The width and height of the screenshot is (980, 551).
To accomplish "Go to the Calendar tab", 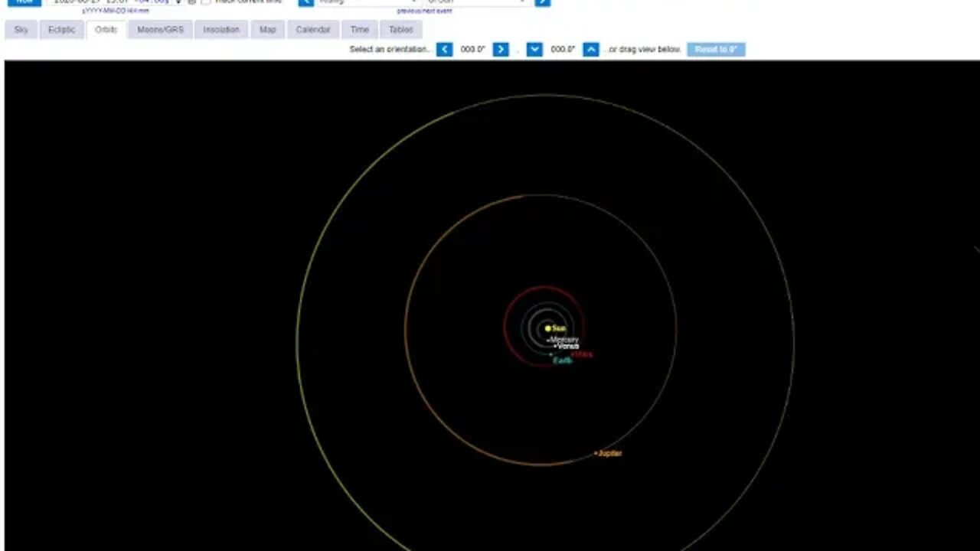I will (313, 30).
